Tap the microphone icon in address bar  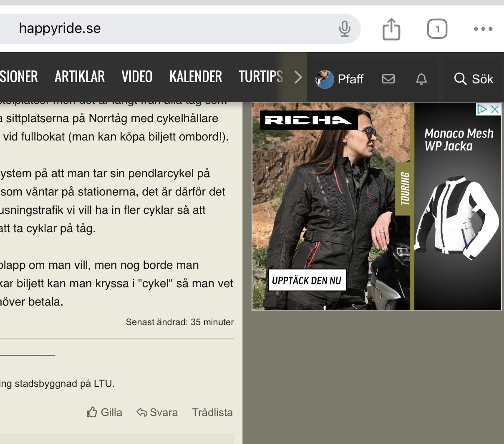pyautogui.click(x=345, y=29)
